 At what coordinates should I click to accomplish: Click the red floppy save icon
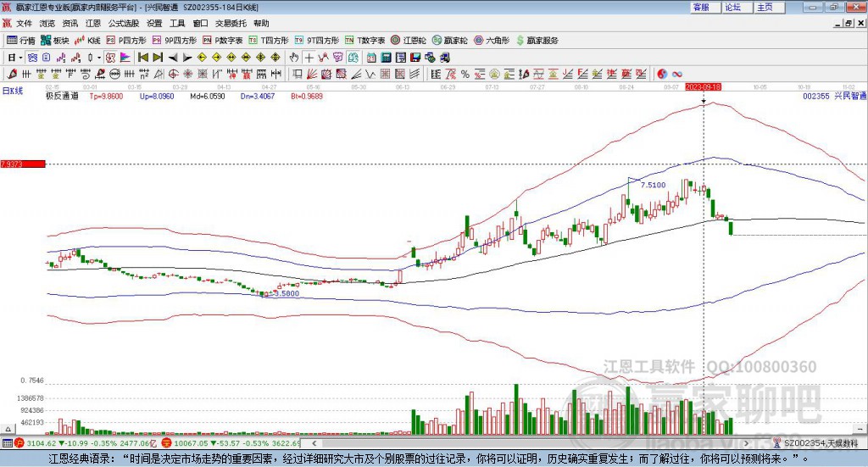coord(415,58)
